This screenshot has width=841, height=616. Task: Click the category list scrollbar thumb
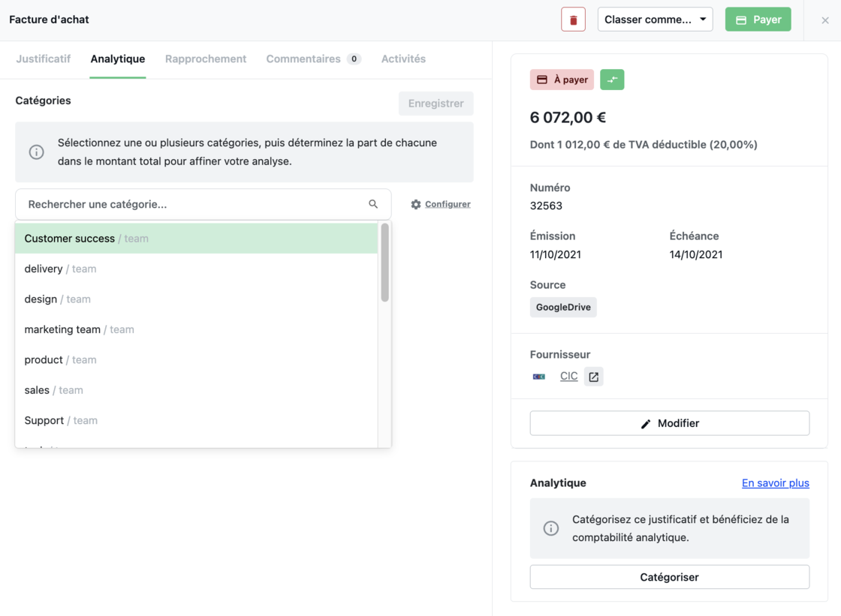pos(384,263)
